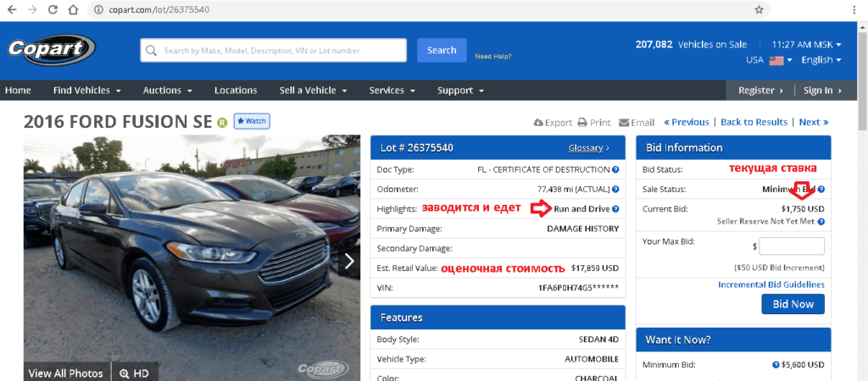Bookmark this page with the star icon
Screen dimensions: 868x381
[x=759, y=9]
